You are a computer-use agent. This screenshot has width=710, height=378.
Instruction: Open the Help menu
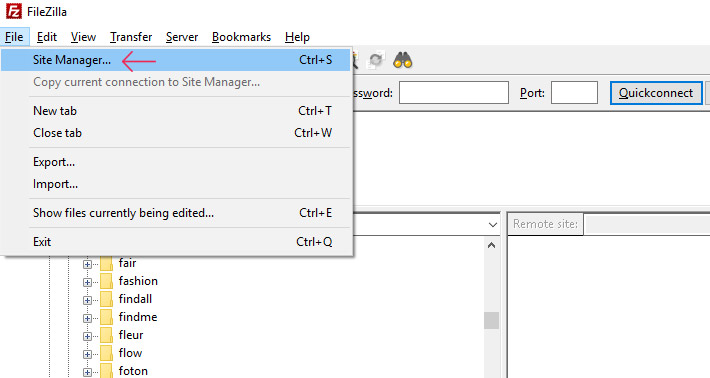coord(297,37)
